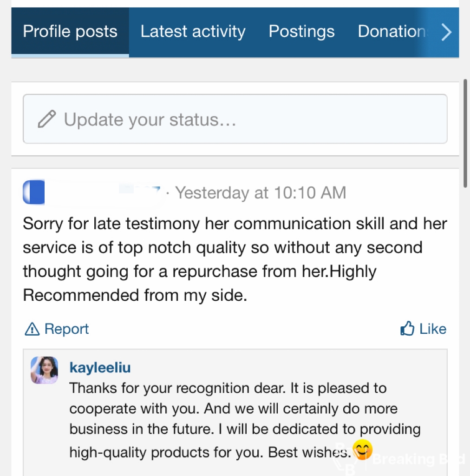The image size is (470, 476).
Task: Open the partially visible Donation tab
Action: click(391, 32)
